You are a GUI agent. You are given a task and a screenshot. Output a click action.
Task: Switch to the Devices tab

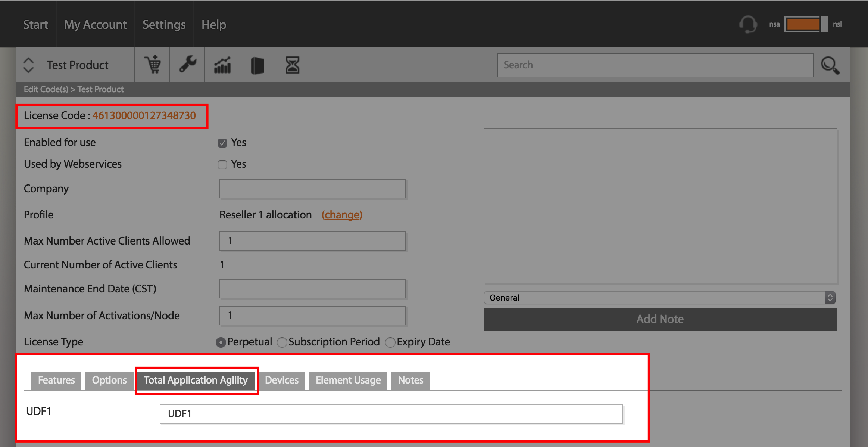[282, 381]
